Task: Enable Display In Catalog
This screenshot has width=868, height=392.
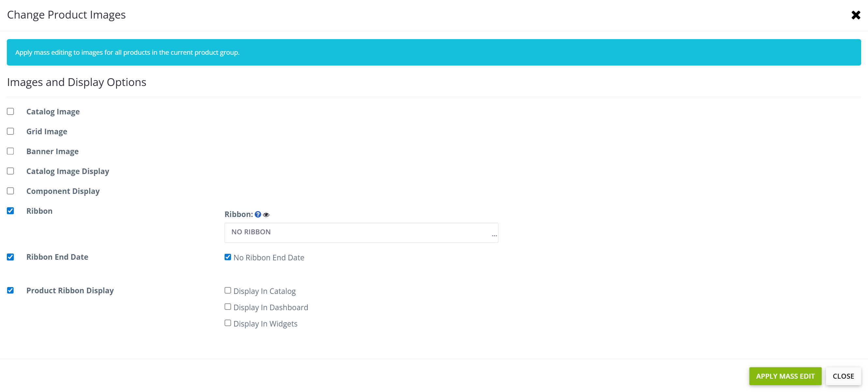Action: 228,290
